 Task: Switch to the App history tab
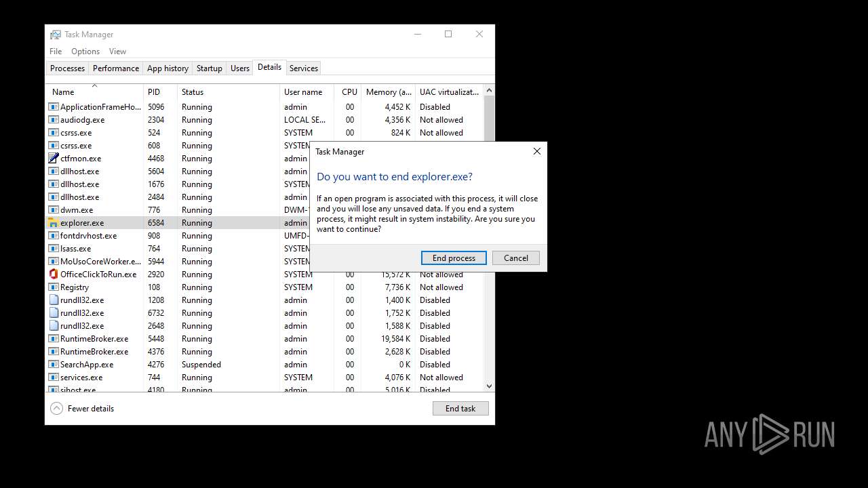(x=167, y=68)
